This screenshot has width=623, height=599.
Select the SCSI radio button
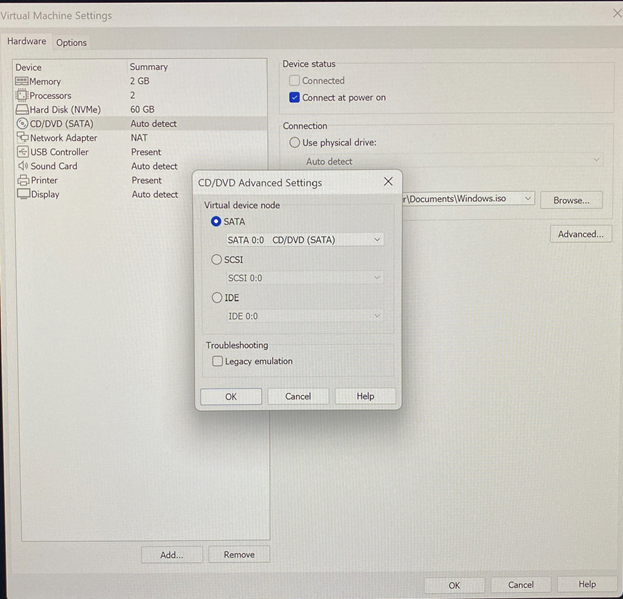pos(216,259)
